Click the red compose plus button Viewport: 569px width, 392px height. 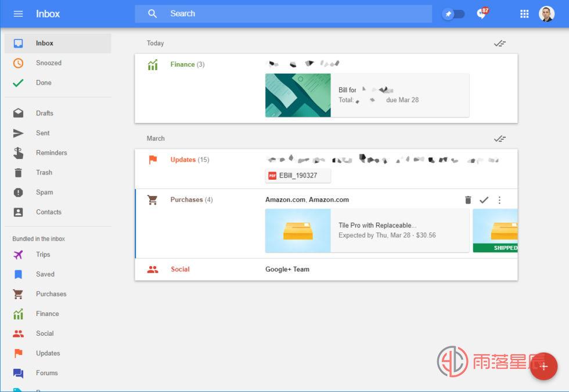[543, 366]
